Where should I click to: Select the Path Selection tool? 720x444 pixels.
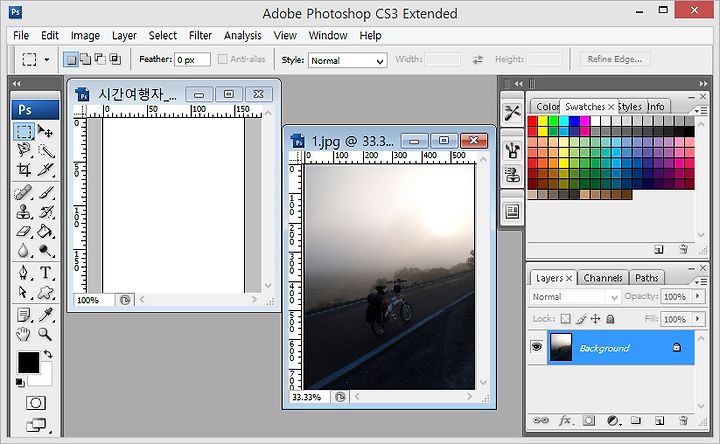(x=24, y=292)
